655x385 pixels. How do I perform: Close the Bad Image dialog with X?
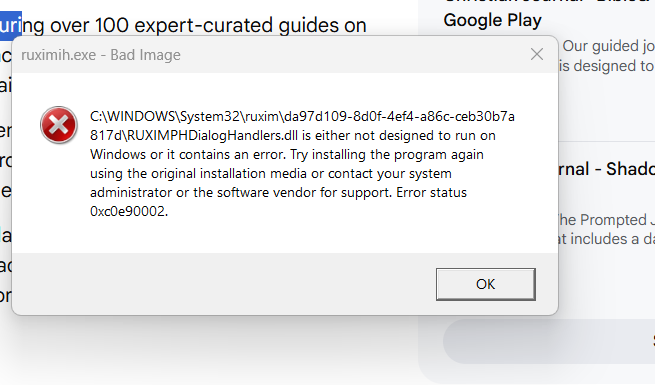point(537,54)
